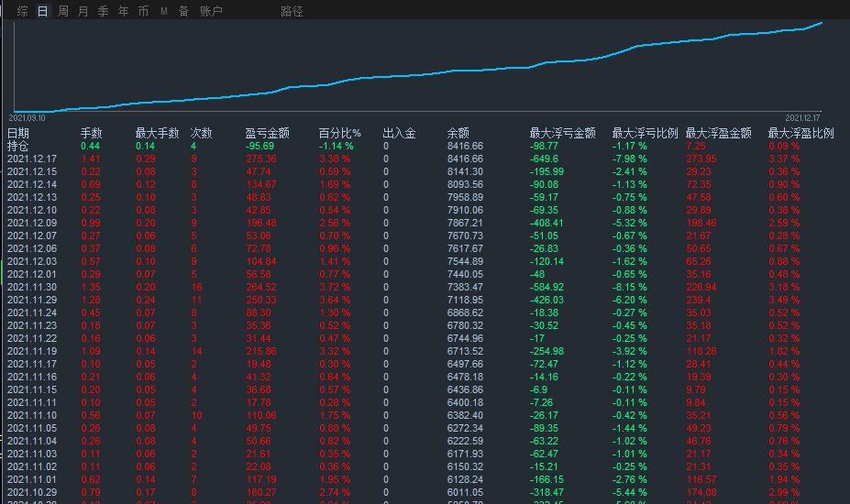Click the 最大浮盈金额 column header
The height and width of the screenshot is (504, 850).
pos(718,133)
